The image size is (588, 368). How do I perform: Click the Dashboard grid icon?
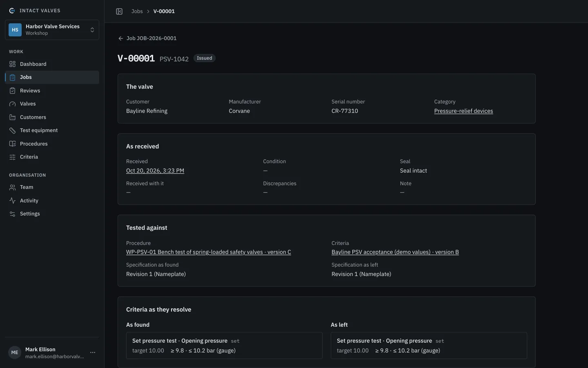[x=13, y=64]
